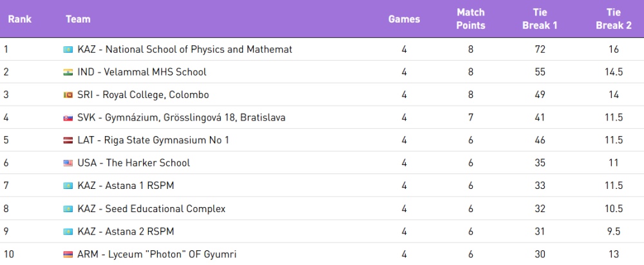The width and height of the screenshot is (644, 265).
Task: Open the USA - The Harker School team
Action: tap(133, 163)
